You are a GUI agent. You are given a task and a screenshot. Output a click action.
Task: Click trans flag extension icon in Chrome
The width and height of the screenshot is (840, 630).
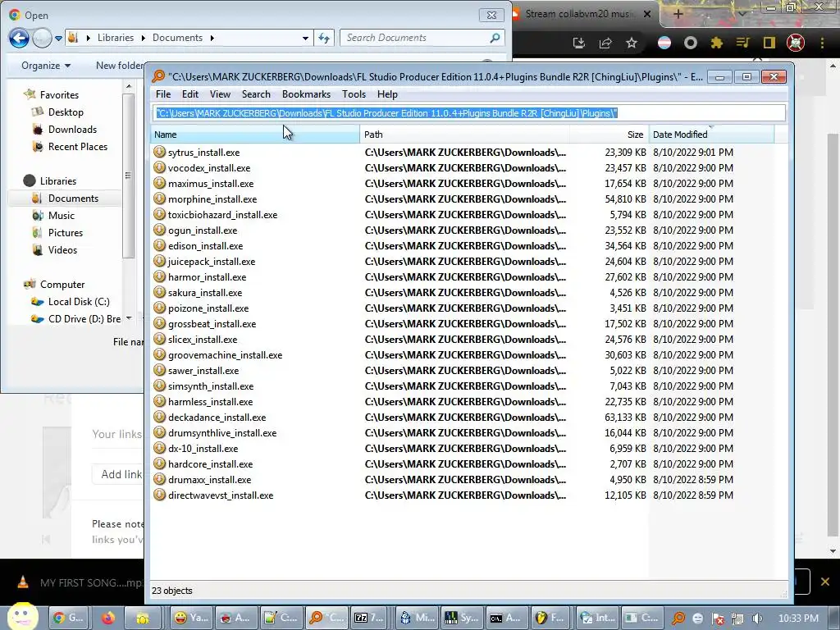(664, 43)
